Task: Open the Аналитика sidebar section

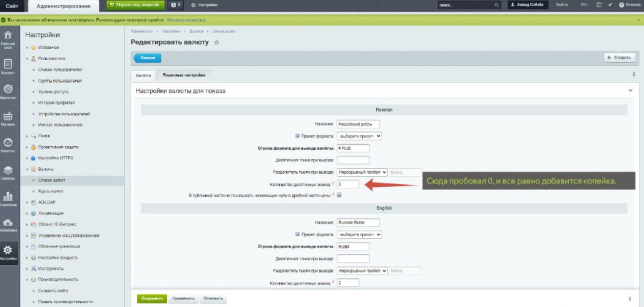Action: click(8, 199)
